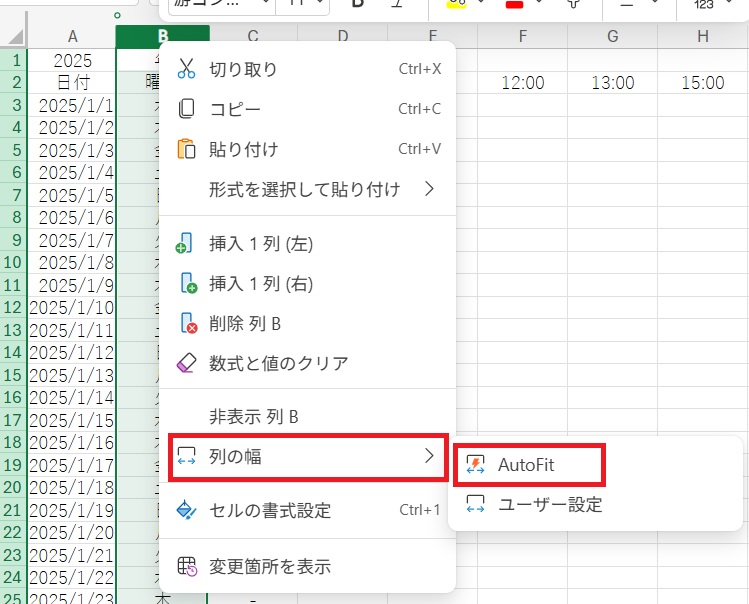
Task: Click the red font color button
Action: (514, 4)
